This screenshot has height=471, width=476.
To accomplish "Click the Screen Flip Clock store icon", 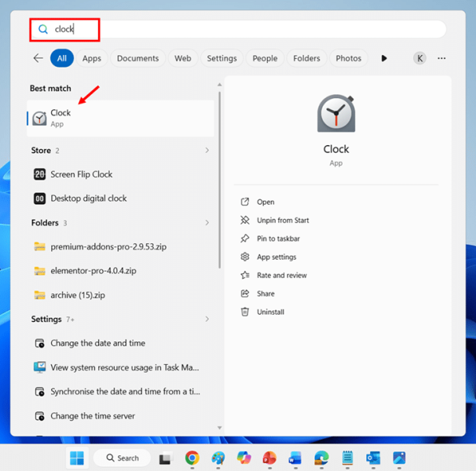I will (39, 174).
